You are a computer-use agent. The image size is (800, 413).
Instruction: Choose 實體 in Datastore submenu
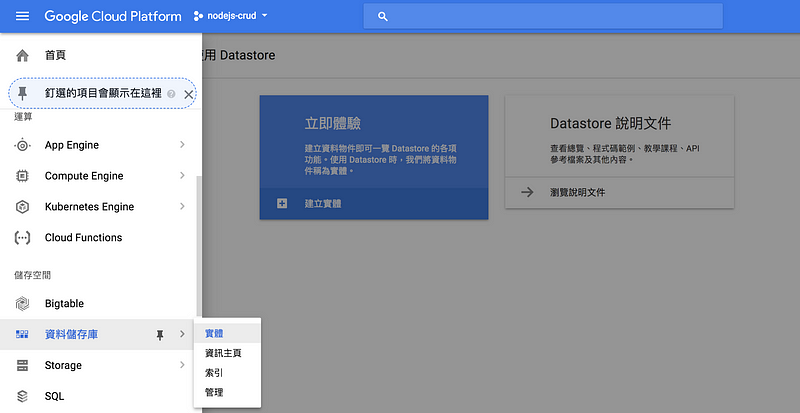click(227, 333)
